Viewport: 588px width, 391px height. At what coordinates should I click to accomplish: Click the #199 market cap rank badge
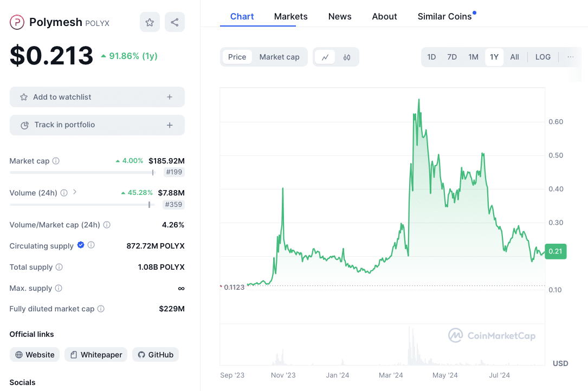click(x=174, y=172)
